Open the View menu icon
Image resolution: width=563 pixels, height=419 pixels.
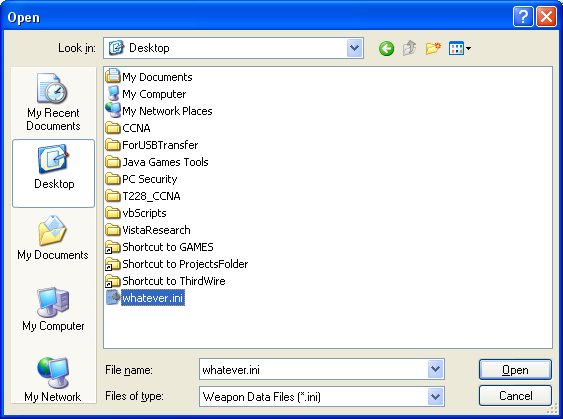click(460, 48)
